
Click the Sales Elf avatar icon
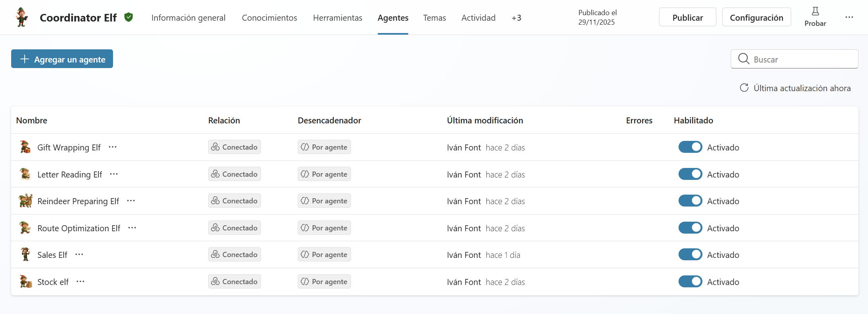(25, 255)
